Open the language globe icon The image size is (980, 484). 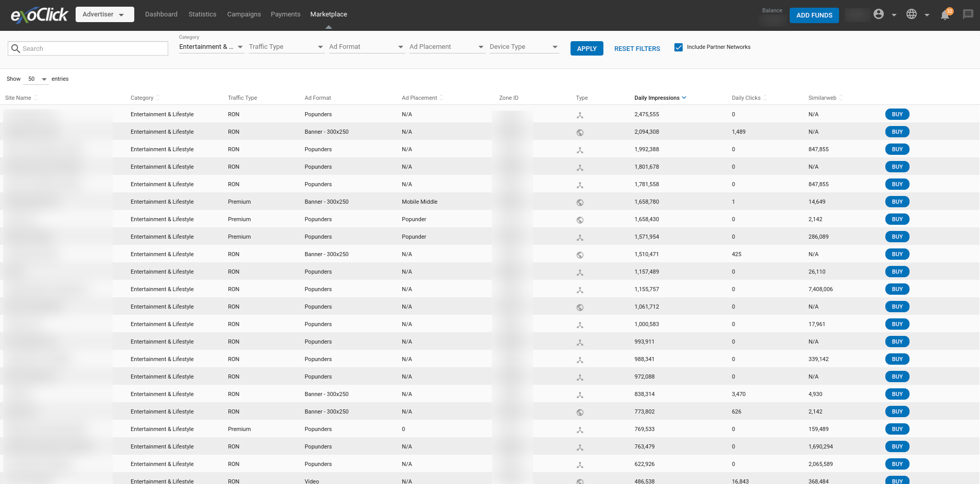[912, 14]
